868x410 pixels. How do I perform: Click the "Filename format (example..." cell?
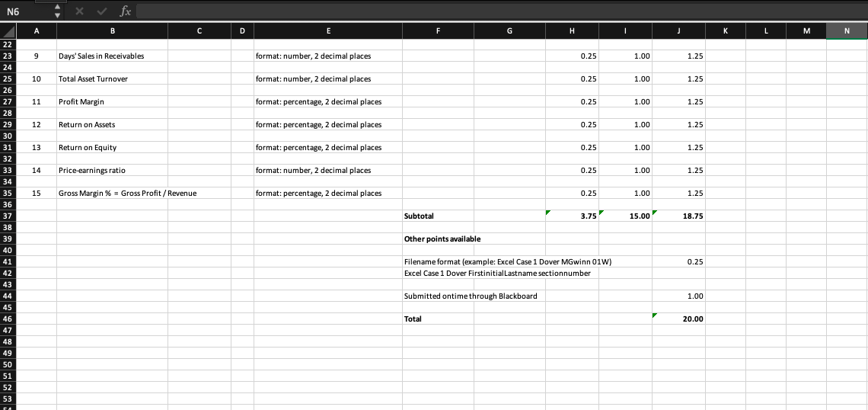click(x=509, y=261)
